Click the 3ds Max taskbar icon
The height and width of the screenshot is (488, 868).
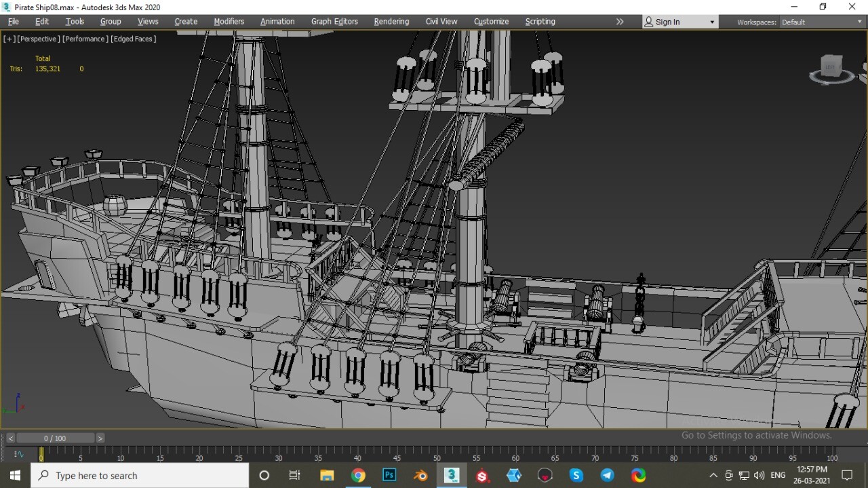pos(452,476)
